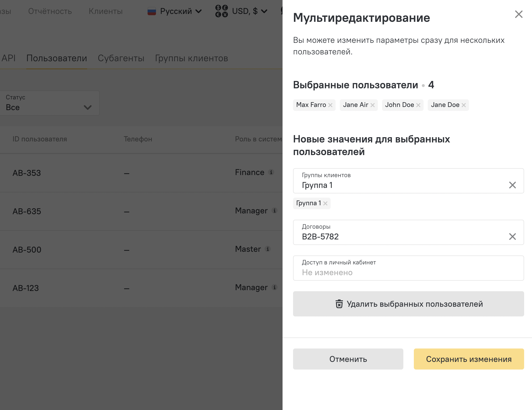Remove Jane Doe chip from selection
This screenshot has height=410, width=532.
pyautogui.click(x=464, y=105)
